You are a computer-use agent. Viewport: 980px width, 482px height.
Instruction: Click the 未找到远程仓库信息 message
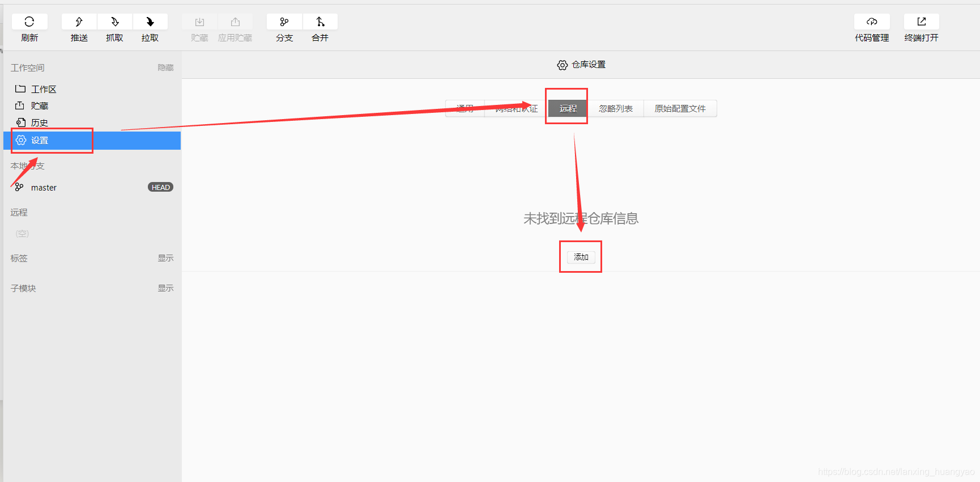(581, 218)
